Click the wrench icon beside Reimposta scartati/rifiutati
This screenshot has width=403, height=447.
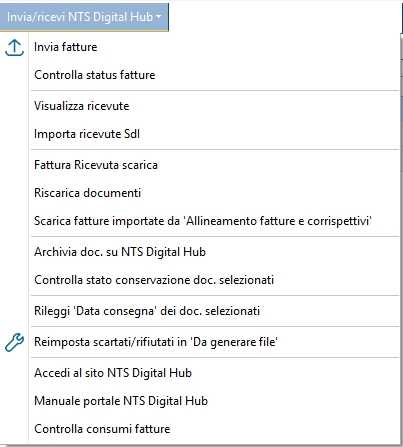[x=14, y=342]
